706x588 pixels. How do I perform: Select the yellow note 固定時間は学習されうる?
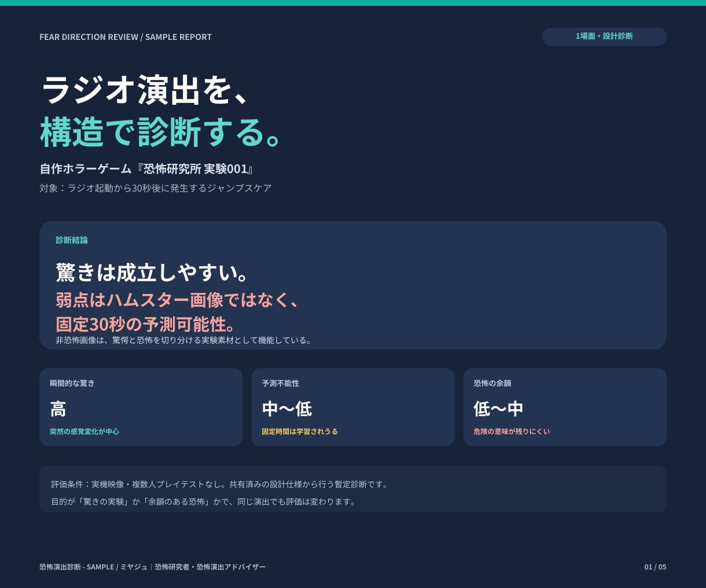300,432
